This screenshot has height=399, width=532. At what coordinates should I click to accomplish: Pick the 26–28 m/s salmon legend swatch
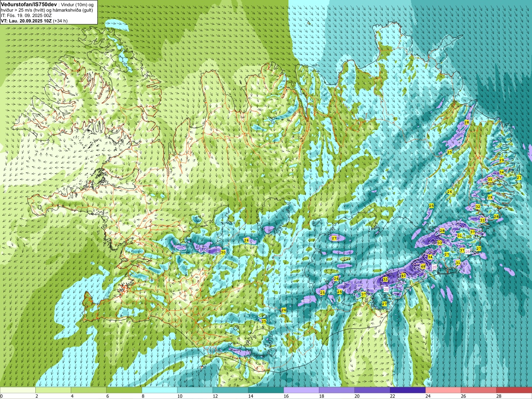(479, 390)
